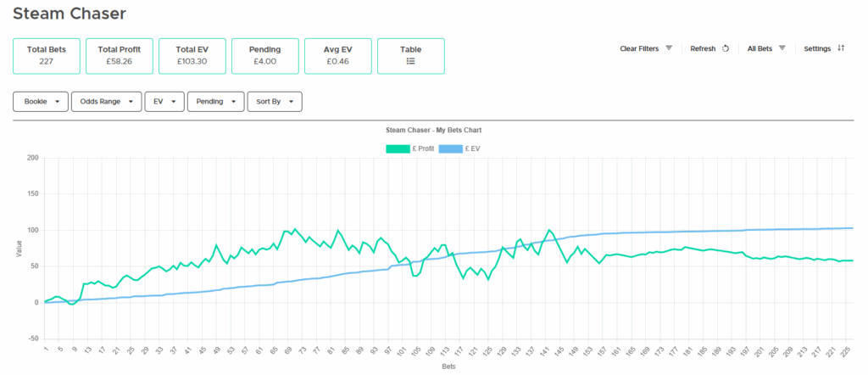The image size is (868, 375).
Task: Click the All Bets label
Action: coord(759,48)
